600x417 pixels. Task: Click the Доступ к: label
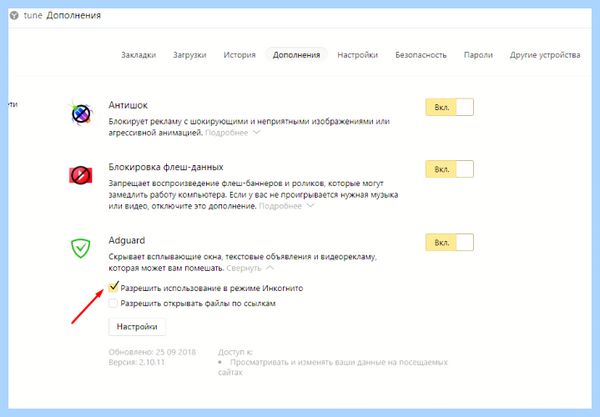pyautogui.click(x=235, y=352)
